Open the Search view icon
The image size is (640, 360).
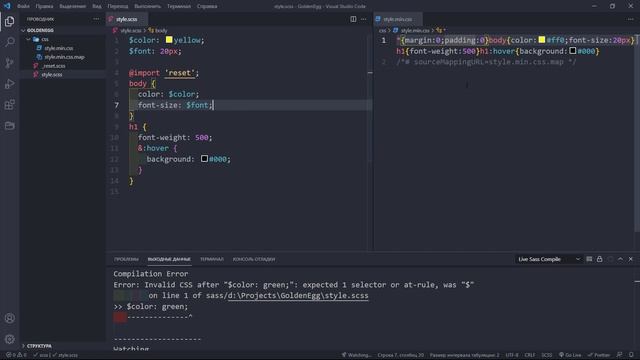click(x=9, y=42)
